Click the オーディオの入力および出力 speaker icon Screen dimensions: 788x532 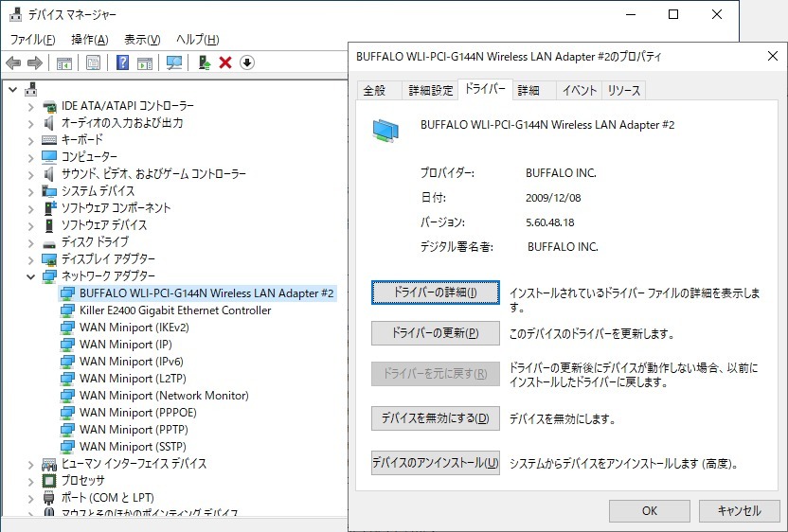tap(48, 122)
